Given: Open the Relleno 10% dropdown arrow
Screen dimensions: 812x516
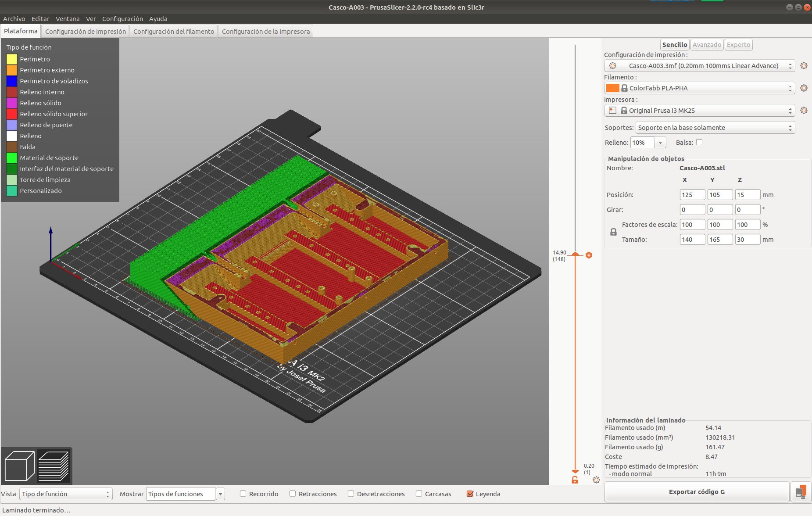Looking at the screenshot, I should (x=660, y=143).
